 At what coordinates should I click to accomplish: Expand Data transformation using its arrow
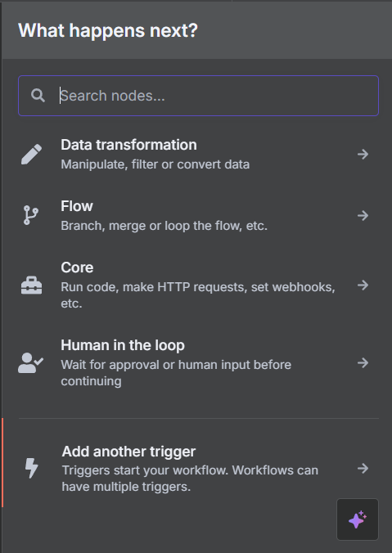(x=363, y=154)
